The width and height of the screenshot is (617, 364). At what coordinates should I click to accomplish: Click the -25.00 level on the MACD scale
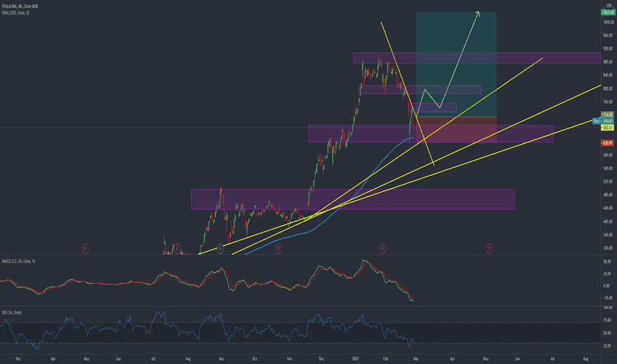[608, 298]
